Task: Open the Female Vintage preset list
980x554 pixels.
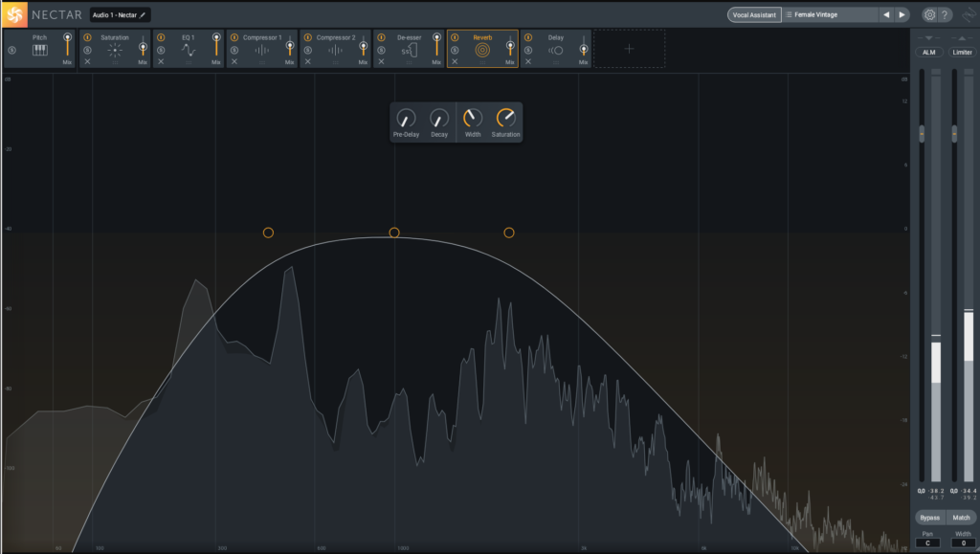Action: click(x=830, y=14)
